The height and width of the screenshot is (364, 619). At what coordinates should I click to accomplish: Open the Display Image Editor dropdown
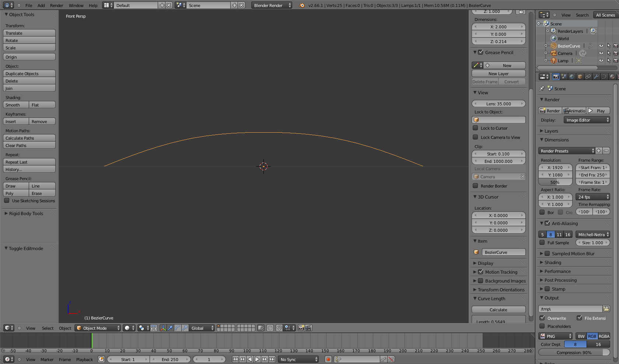[587, 120]
